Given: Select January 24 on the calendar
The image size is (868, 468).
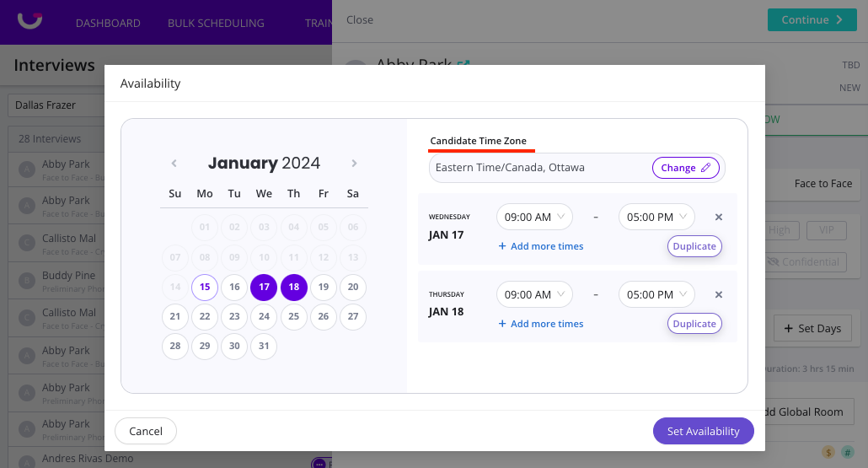Looking at the screenshot, I should click(264, 316).
